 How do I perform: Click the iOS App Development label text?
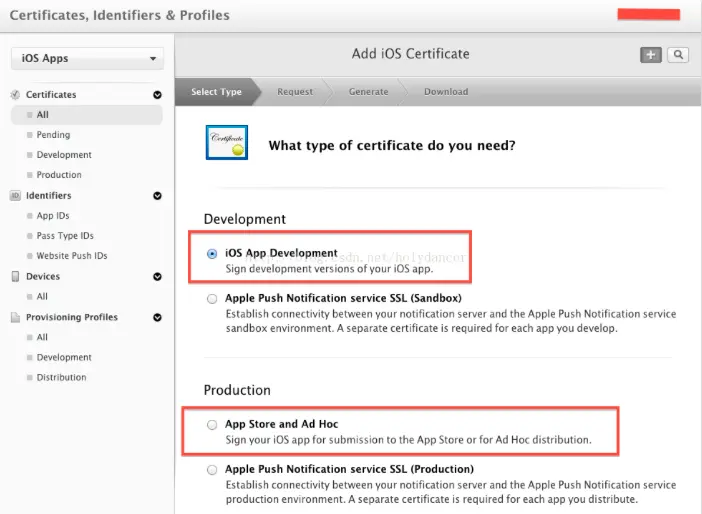click(281, 253)
